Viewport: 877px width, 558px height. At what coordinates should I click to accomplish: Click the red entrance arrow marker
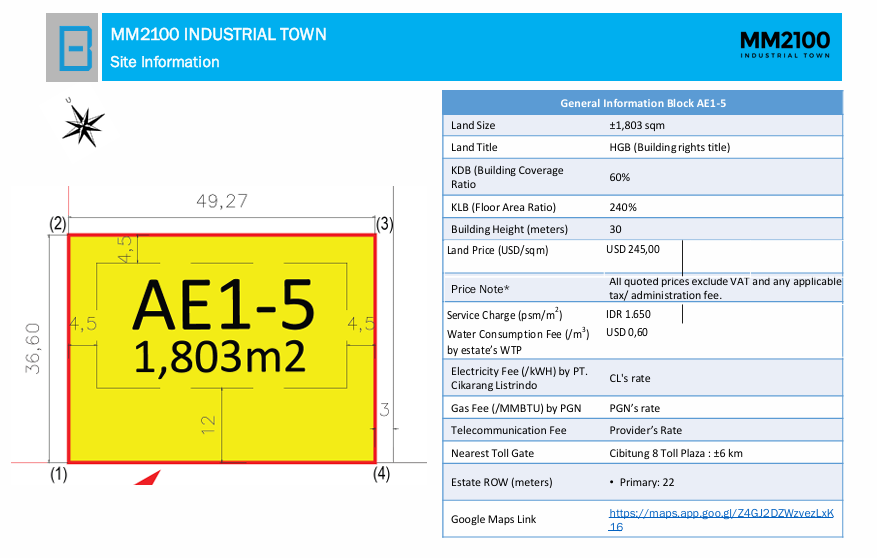pyautogui.click(x=147, y=477)
